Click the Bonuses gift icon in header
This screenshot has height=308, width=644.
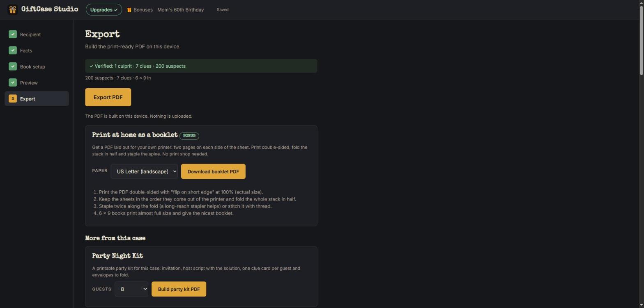(129, 10)
